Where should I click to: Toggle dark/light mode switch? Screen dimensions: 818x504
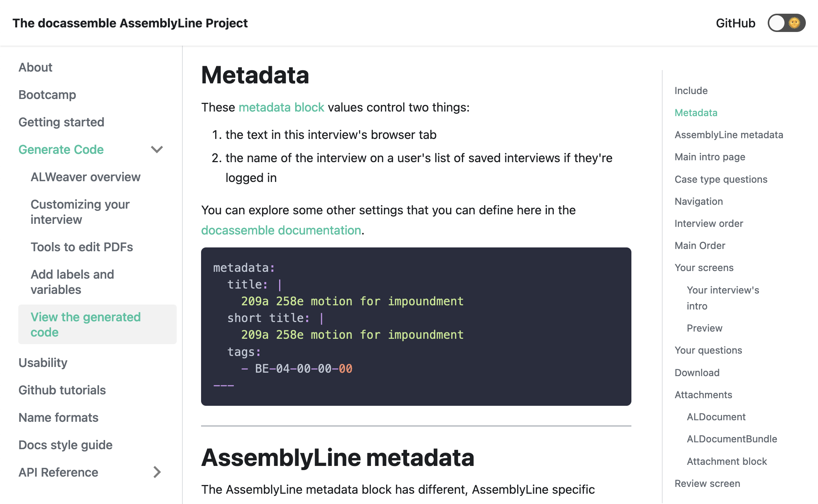pyautogui.click(x=786, y=23)
